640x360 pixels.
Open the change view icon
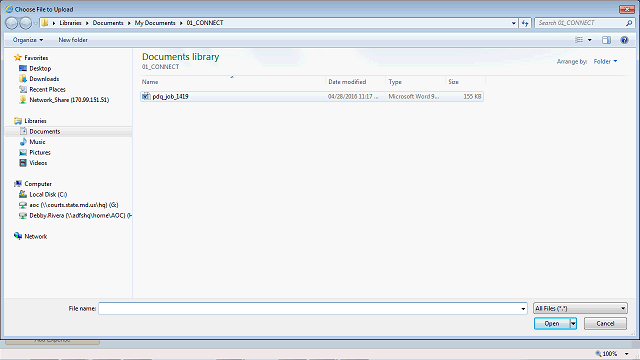[579, 40]
